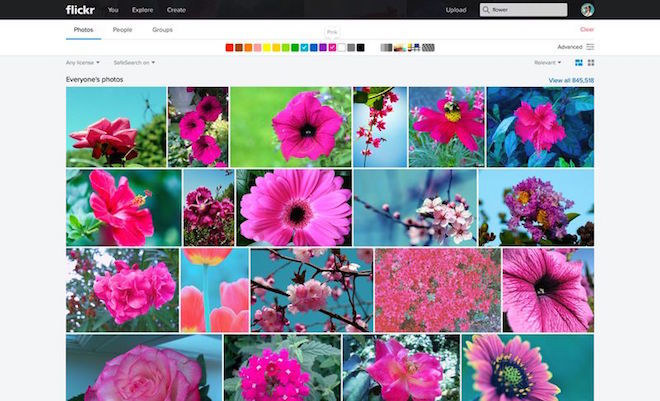Select the black-and-white style filter
Screen dimensions: 660x401
point(386,47)
